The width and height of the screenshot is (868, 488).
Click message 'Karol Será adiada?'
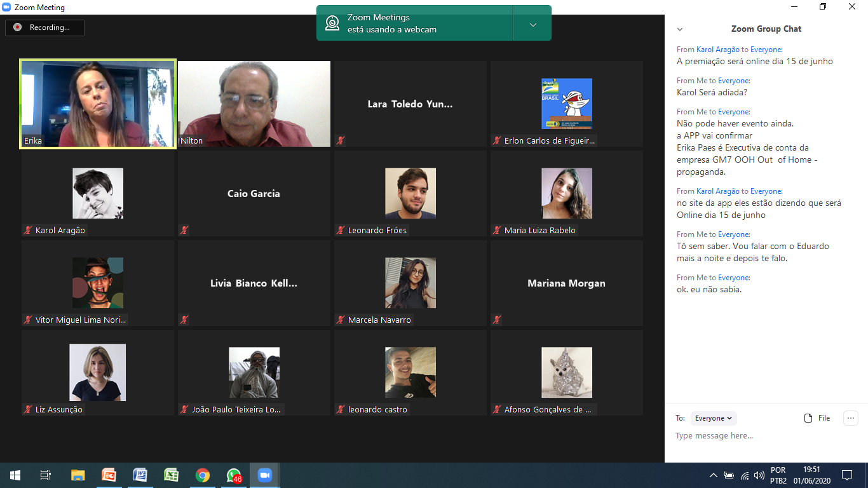pyautogui.click(x=712, y=92)
